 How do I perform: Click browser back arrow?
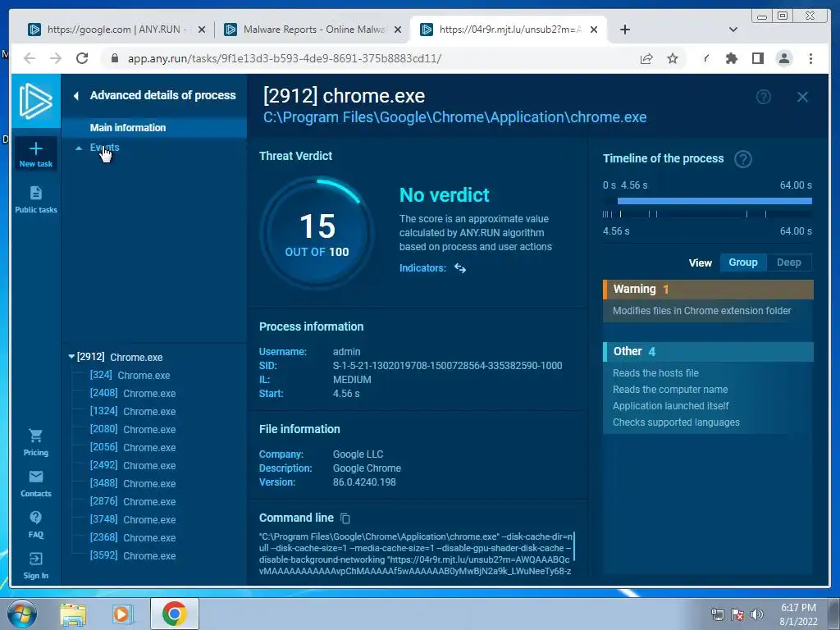(x=30, y=58)
